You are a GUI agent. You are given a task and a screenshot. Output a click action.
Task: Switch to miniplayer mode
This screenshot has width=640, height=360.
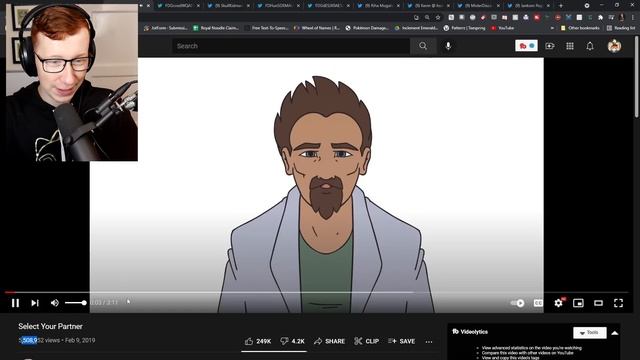tap(578, 303)
